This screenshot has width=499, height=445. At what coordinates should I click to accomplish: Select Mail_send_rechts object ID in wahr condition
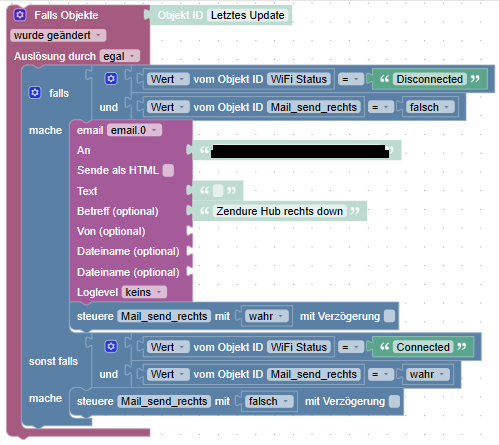click(x=314, y=374)
